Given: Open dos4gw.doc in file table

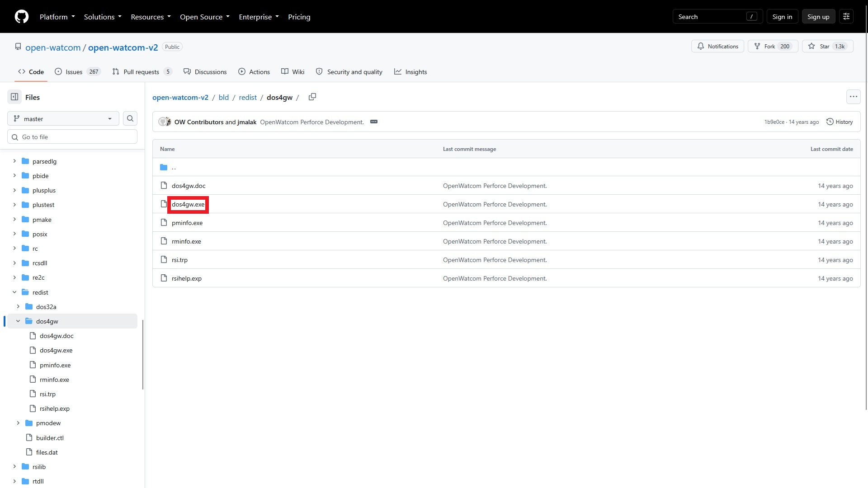Looking at the screenshot, I should point(189,186).
